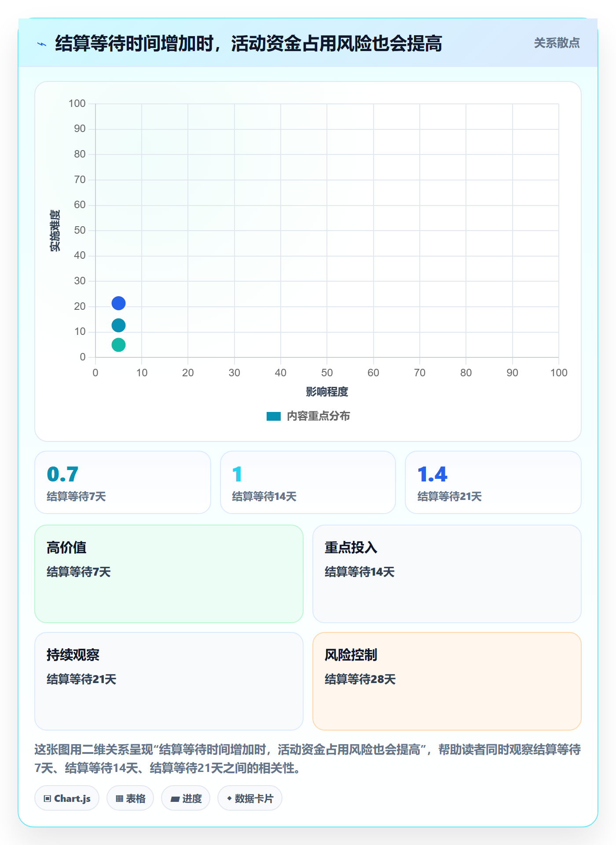The image size is (616, 845).
Task: Click the lightning bolt icon in header
Action: click(42, 44)
